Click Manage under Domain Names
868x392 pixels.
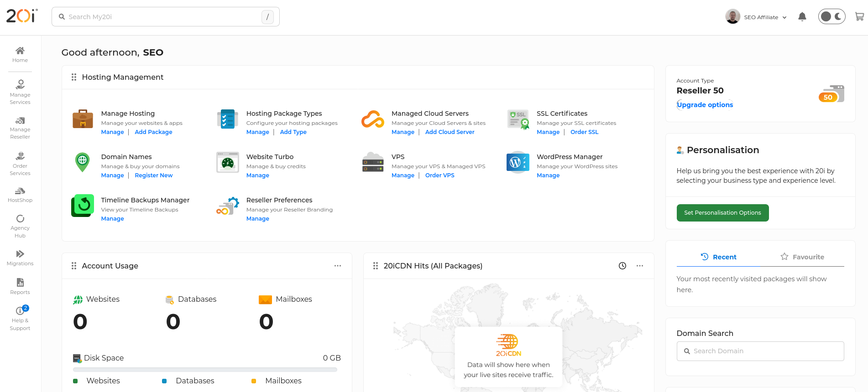click(x=112, y=175)
